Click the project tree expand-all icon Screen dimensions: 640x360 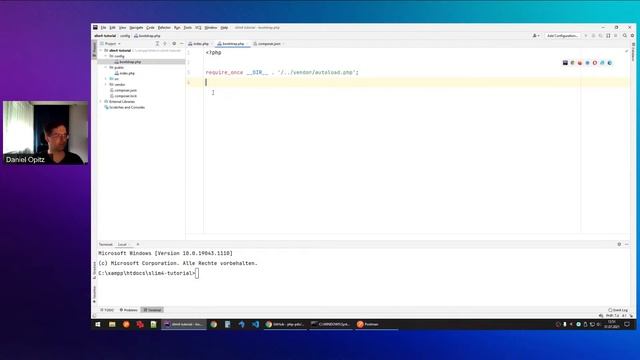coord(157,44)
